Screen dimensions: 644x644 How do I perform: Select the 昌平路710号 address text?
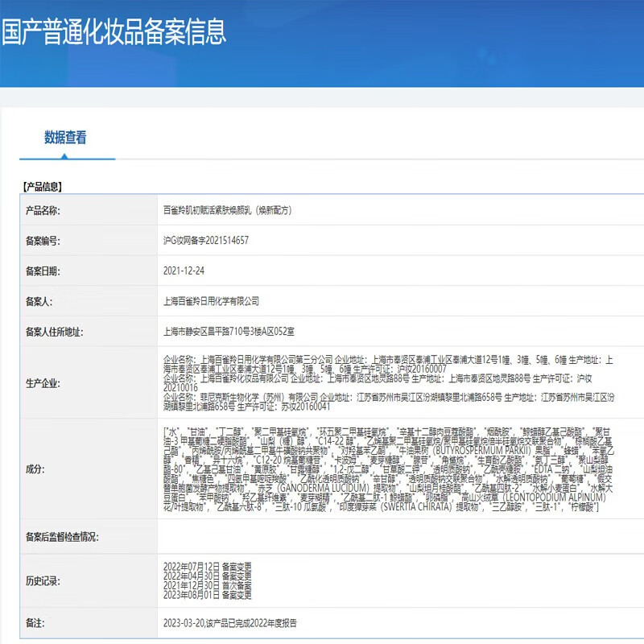coord(228,327)
